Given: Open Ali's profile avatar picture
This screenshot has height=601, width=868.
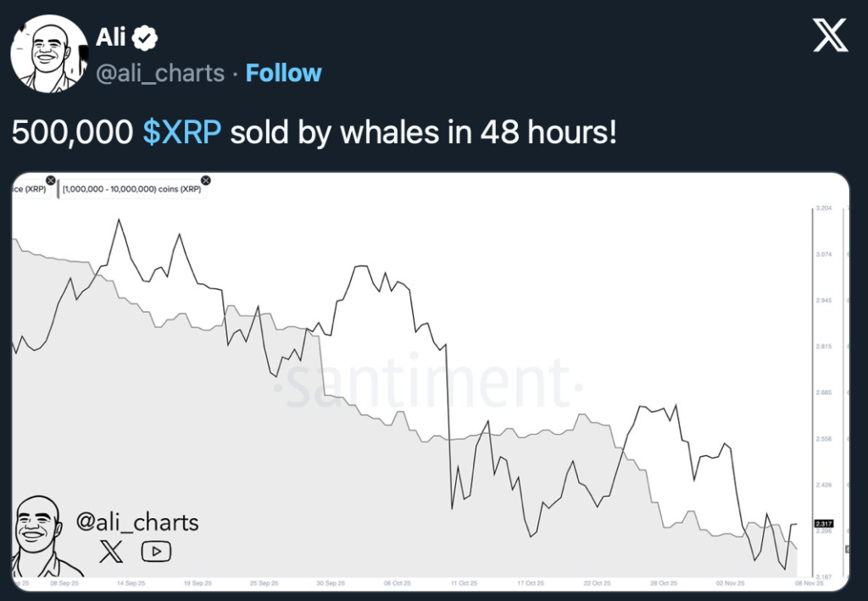Looking at the screenshot, I should [49, 53].
